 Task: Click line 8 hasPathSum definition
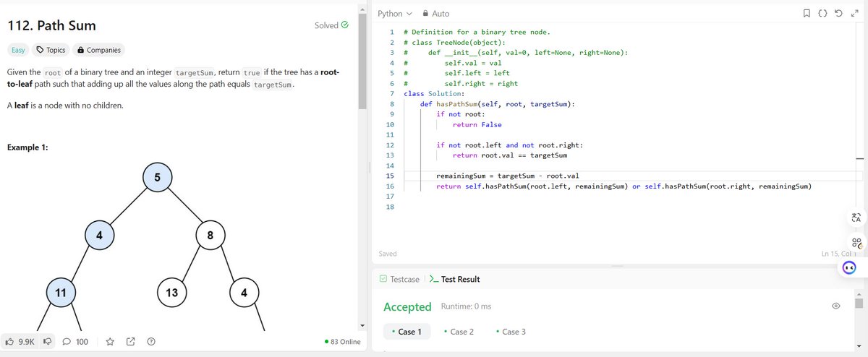[498, 104]
